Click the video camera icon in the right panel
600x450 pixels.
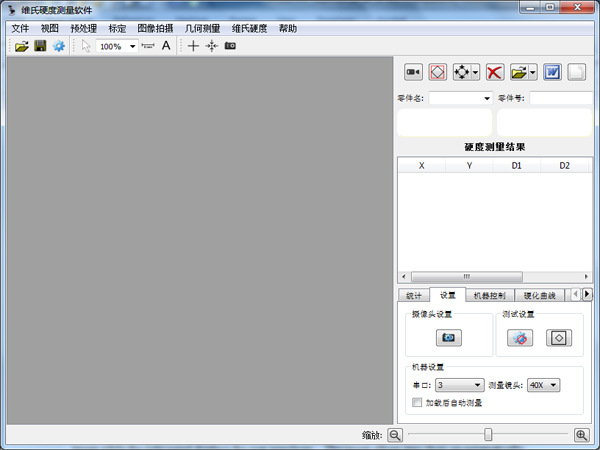pos(413,72)
